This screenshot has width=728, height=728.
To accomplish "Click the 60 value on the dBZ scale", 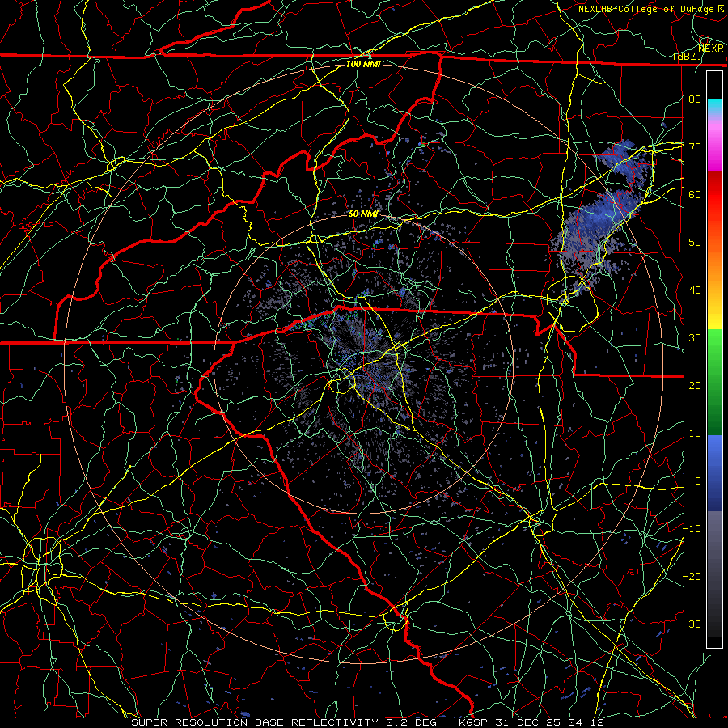I will (695, 195).
